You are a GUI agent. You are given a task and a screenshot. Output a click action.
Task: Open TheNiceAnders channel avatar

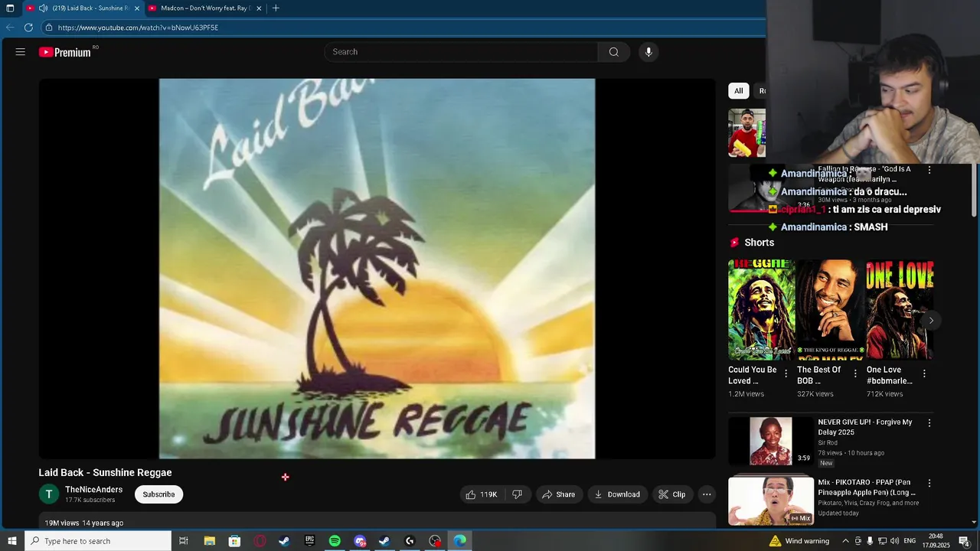point(49,494)
